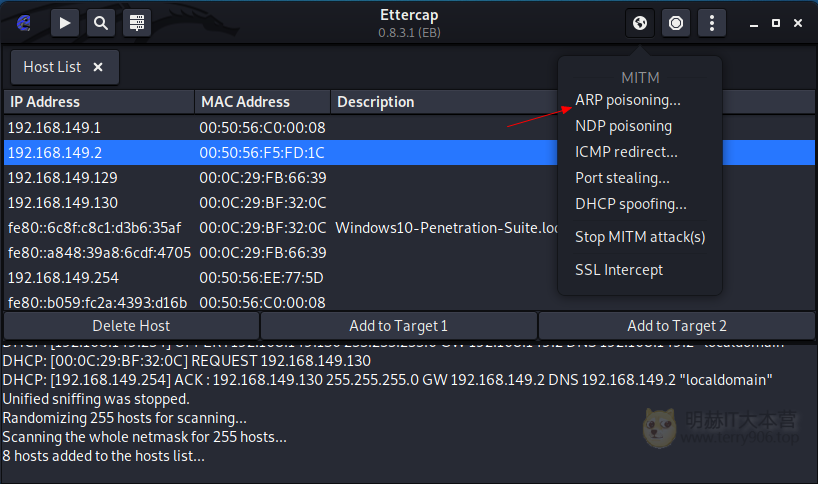The width and height of the screenshot is (818, 484).
Task: Click the DHCP REQUEST 192.168.149.130 log line
Action: (x=187, y=361)
